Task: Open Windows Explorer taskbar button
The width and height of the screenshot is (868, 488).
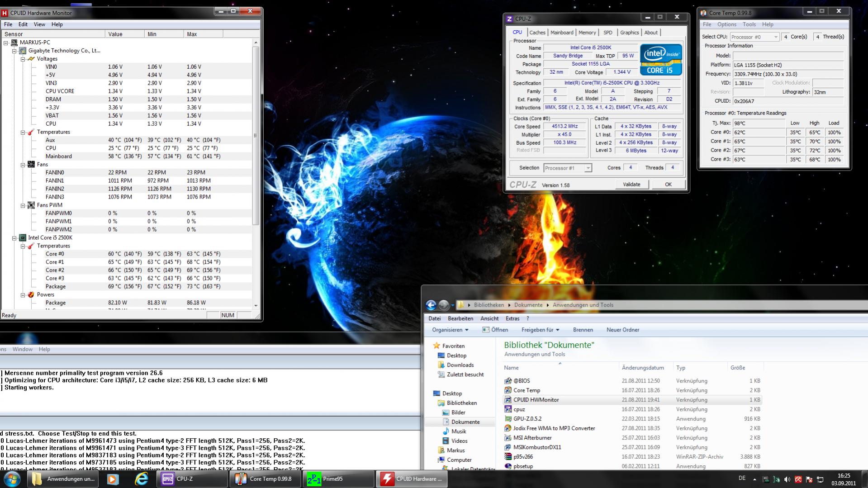Action: tap(64, 479)
